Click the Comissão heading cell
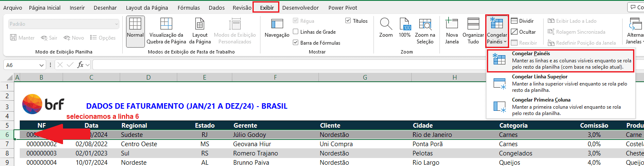644x166 pixels. [594, 126]
